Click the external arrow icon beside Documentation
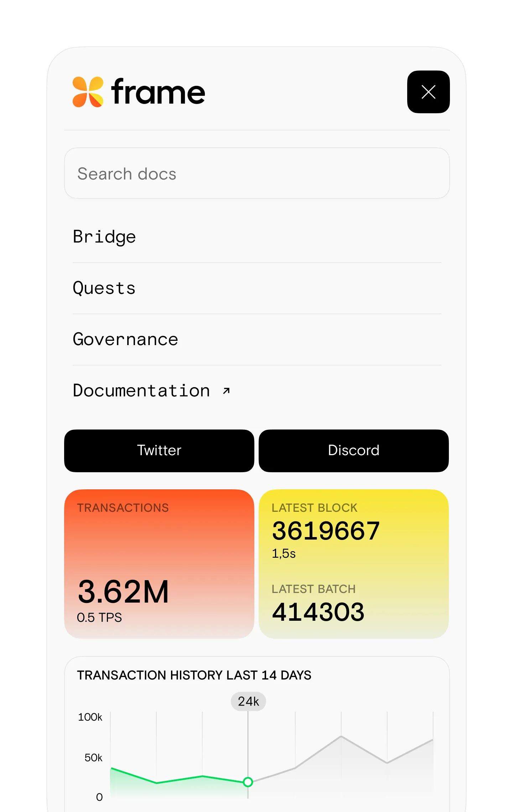Image resolution: width=513 pixels, height=812 pixels. point(226,391)
